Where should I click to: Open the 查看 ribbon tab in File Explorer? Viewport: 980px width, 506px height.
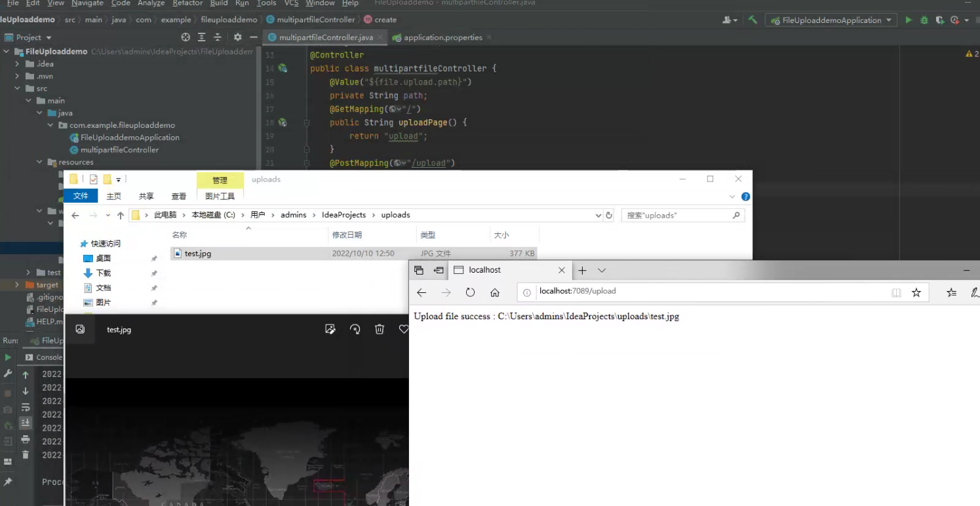[x=178, y=196]
